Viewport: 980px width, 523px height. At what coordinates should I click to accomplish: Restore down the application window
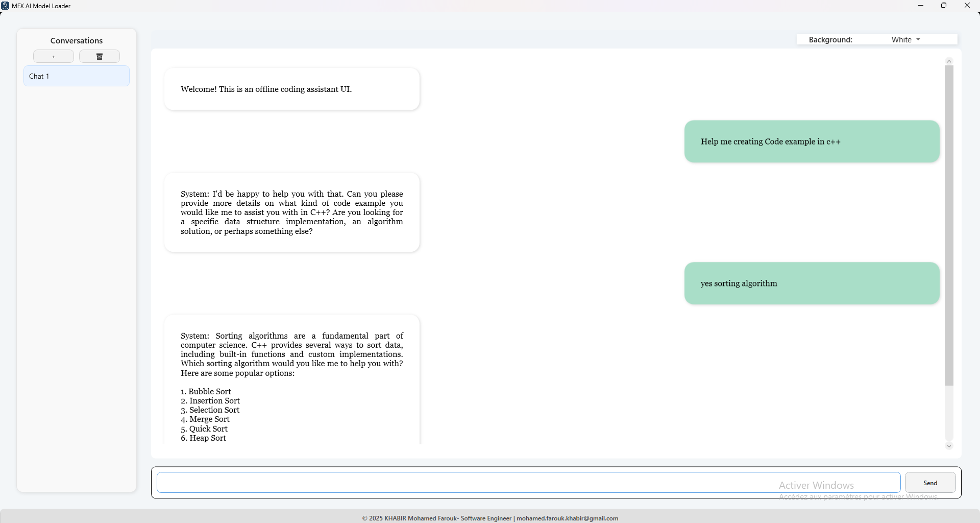(x=944, y=6)
